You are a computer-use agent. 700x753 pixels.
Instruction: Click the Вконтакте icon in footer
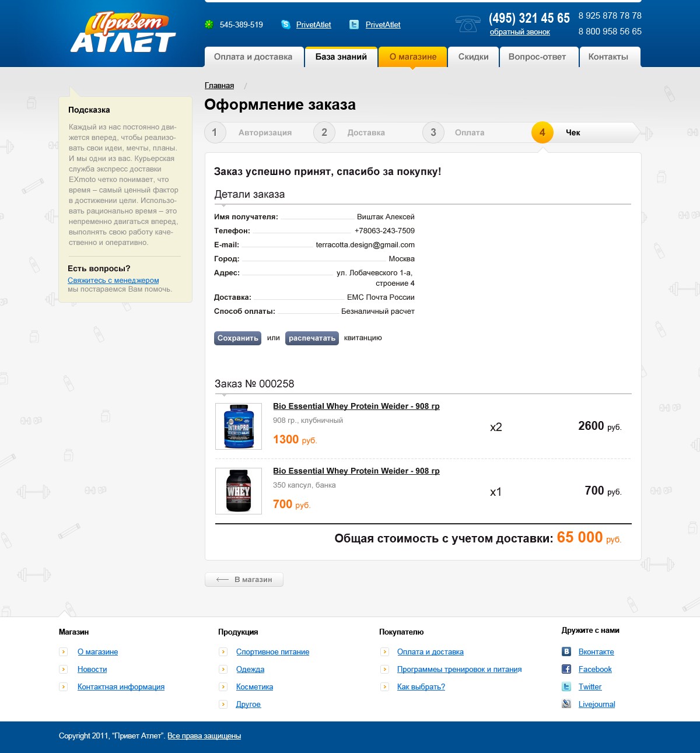click(566, 652)
